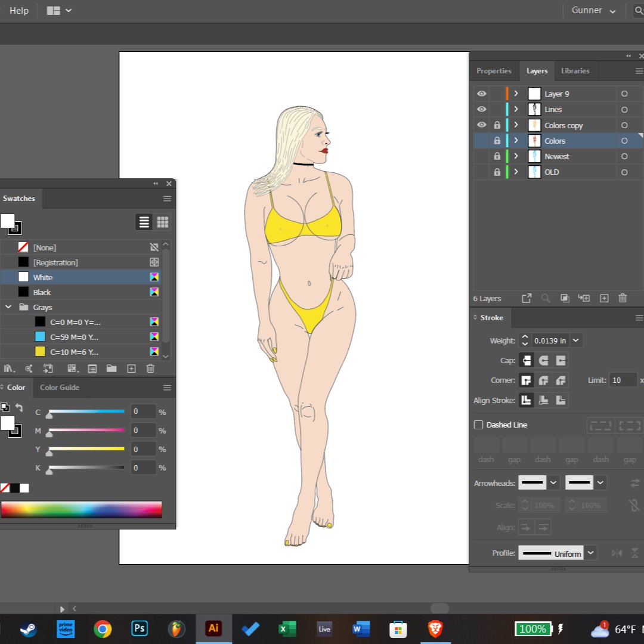
Task: Open the Color Guide tab
Action: pyautogui.click(x=60, y=388)
